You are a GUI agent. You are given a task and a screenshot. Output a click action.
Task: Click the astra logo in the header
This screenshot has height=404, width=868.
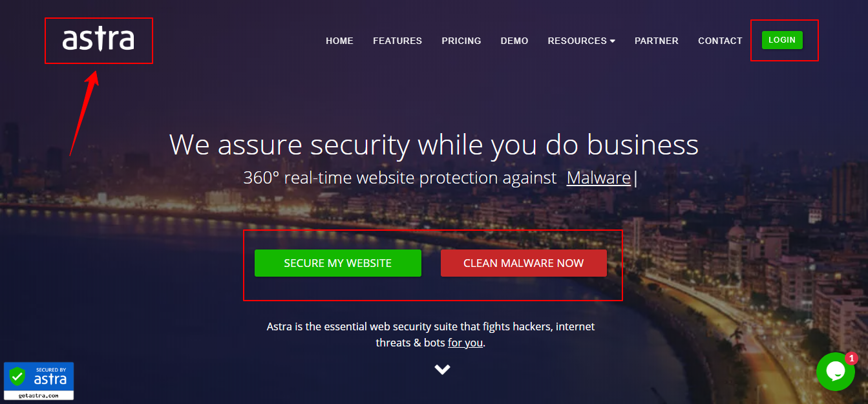(x=98, y=39)
